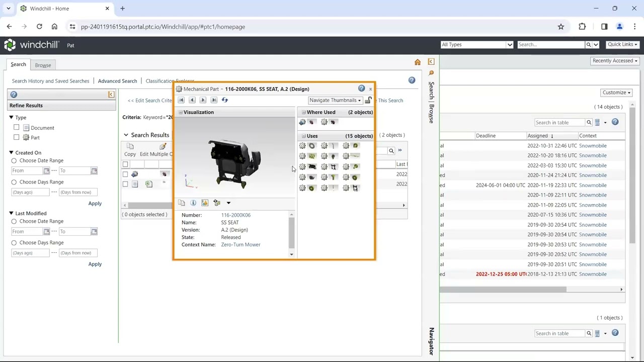The height and width of the screenshot is (362, 644).
Task: Click Apply under Last Modified
Action: [95, 264]
